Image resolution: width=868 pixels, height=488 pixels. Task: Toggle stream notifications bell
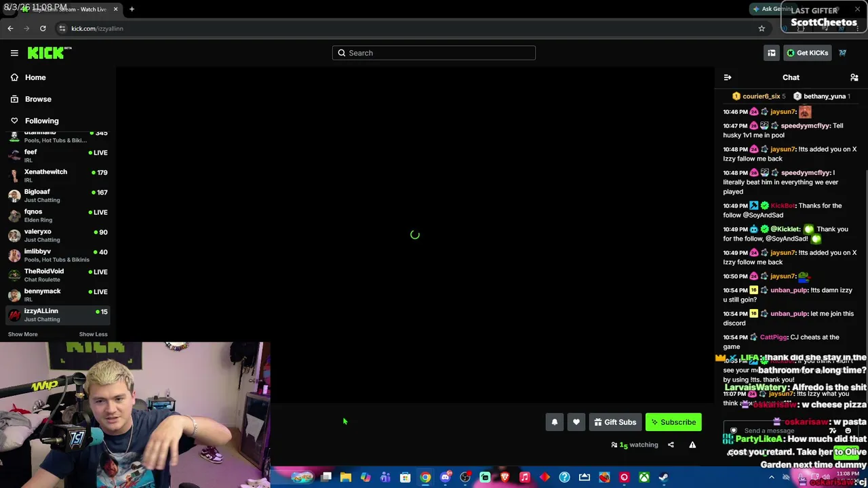coord(555,422)
